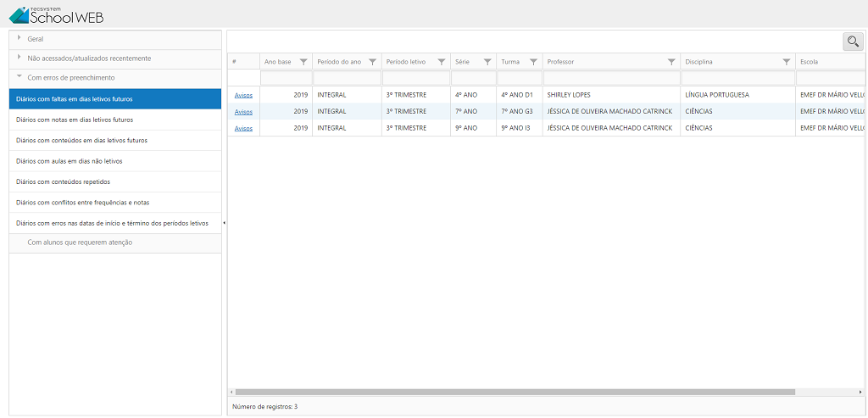The image size is (868, 418).
Task: Open filter icon for Período letivo column
Action: (442, 62)
